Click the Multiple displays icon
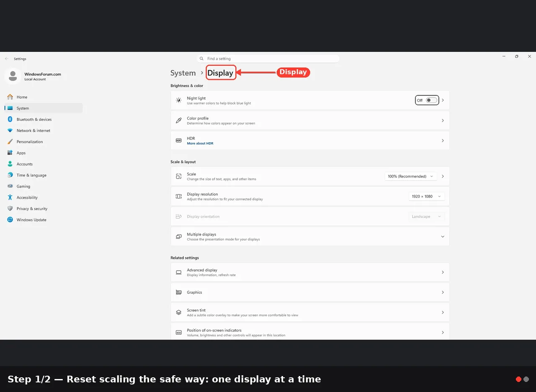The height and width of the screenshot is (392, 536). 179,237
